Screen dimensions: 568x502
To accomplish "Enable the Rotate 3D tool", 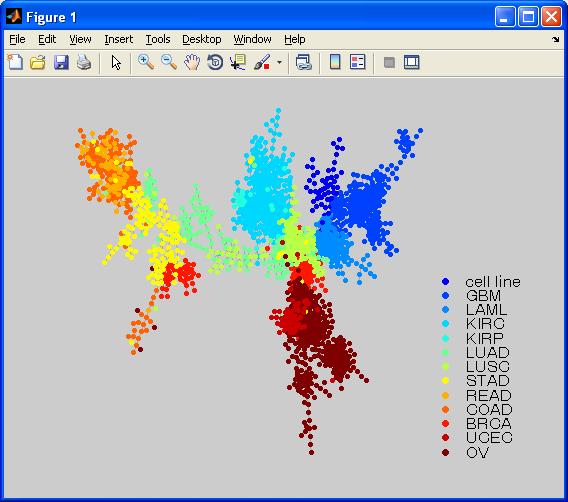I will pyautogui.click(x=215, y=62).
